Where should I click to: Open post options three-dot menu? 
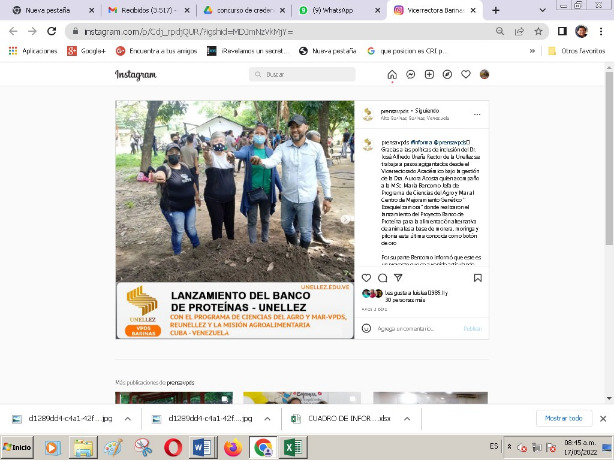click(477, 115)
